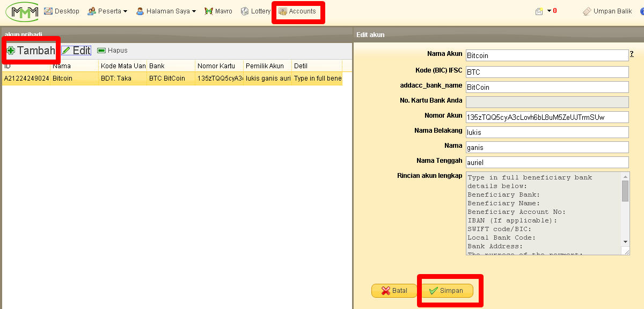Sort by the Nomor Kartu column
The image size is (644, 309).
(219, 66)
